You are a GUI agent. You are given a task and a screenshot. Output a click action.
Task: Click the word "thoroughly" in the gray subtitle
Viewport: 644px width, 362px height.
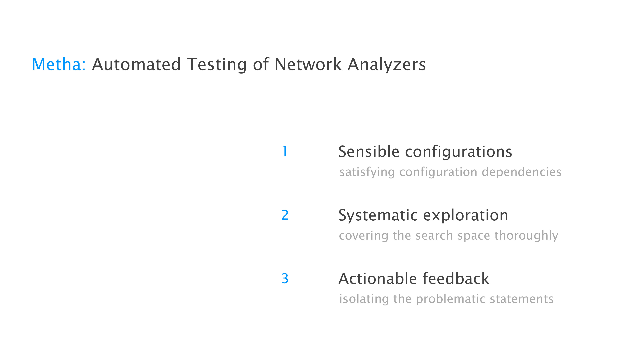(x=526, y=235)
